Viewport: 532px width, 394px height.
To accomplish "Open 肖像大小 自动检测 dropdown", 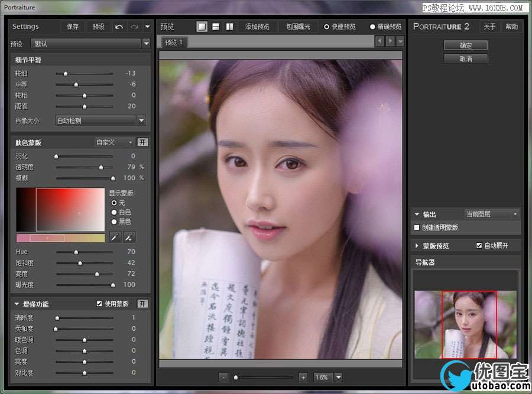I will (100, 121).
